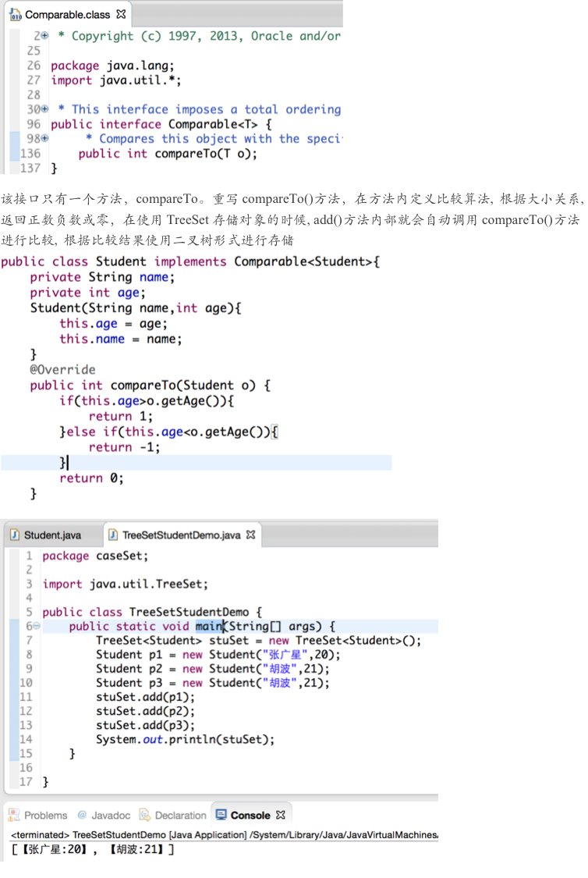The height and width of the screenshot is (878, 588).
Task: Click the Student.java file icon
Action: tap(15, 535)
